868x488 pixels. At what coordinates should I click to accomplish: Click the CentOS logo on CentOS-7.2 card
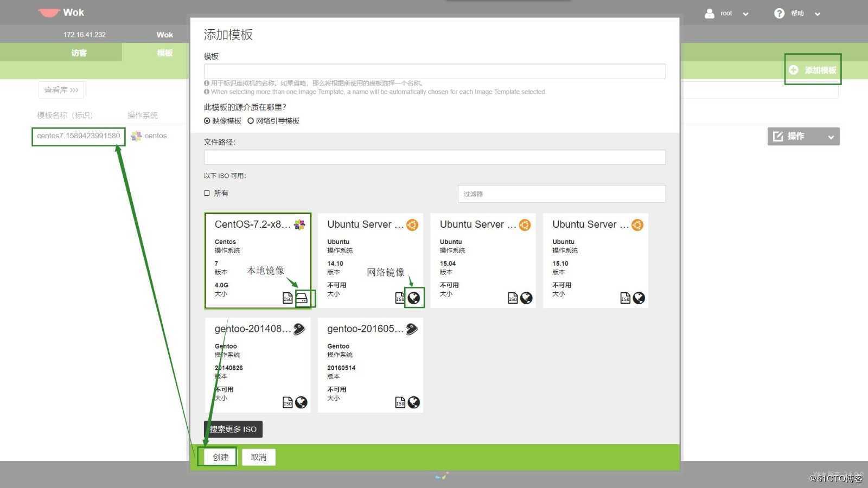tap(299, 224)
